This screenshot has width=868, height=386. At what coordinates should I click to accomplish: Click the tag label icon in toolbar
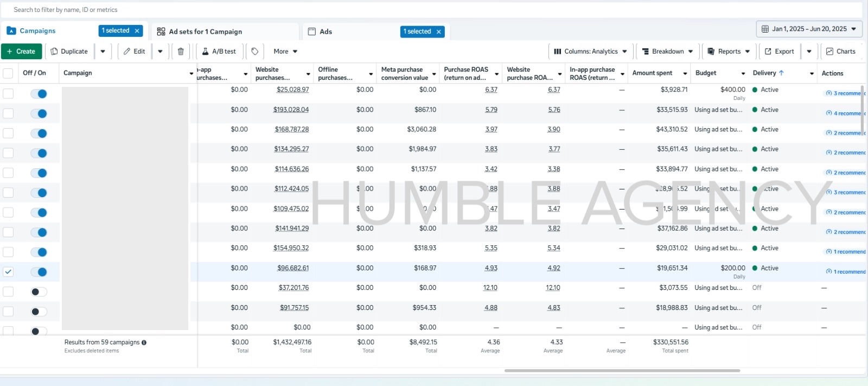click(255, 52)
